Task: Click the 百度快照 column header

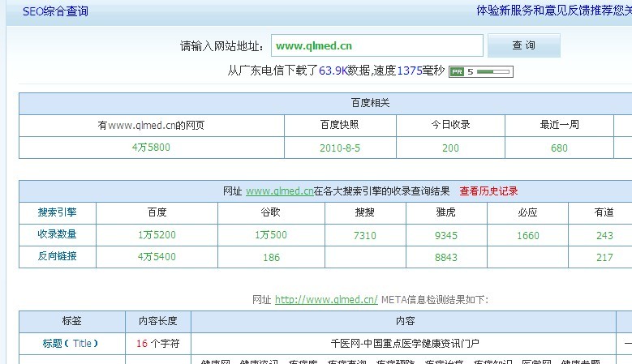Action: coord(339,125)
